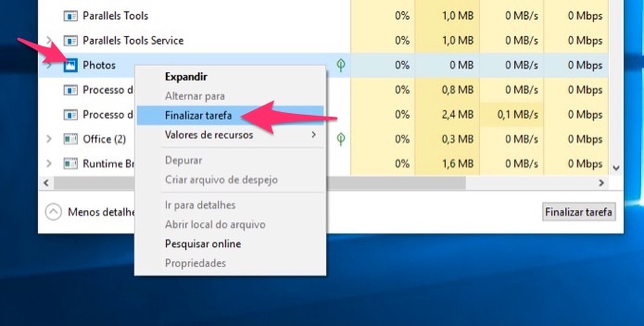Image resolution: width=644 pixels, height=326 pixels.
Task: Expand the Office (2) process group
Action: 49,139
